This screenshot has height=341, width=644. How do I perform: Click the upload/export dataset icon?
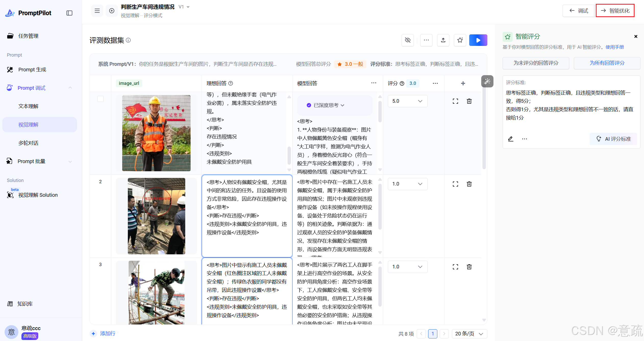(443, 40)
